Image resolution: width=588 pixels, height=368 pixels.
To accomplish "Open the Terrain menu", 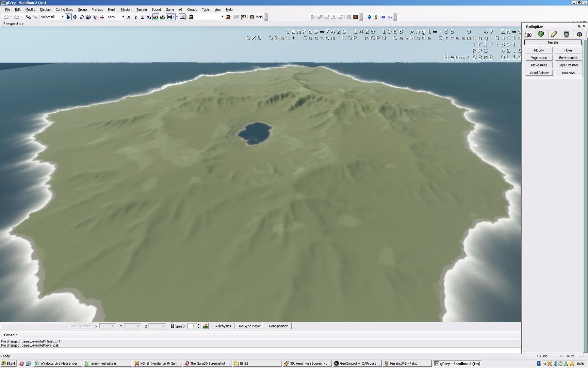I will (x=142, y=10).
